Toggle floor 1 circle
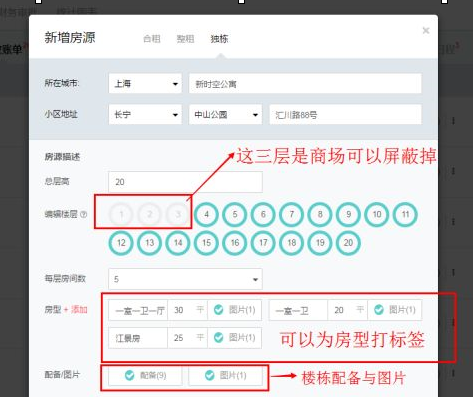 pos(121,214)
